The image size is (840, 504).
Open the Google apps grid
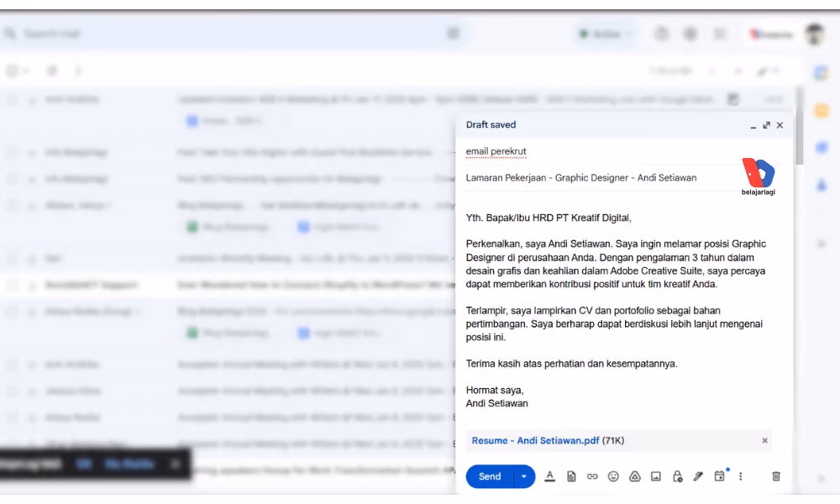(720, 34)
